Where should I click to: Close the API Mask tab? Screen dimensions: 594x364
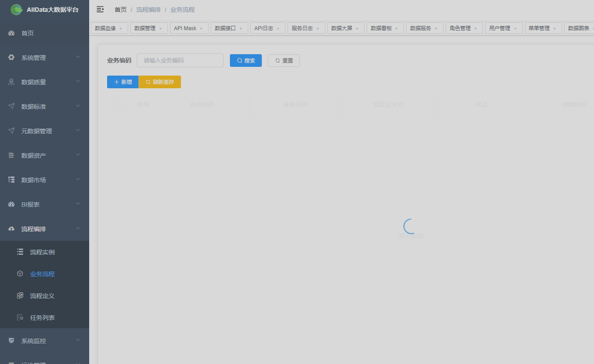[201, 28]
